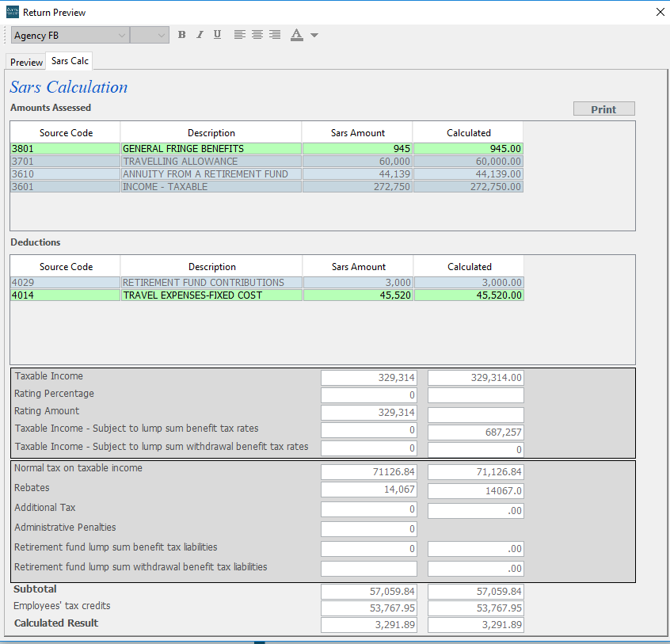
Task: Select the 3701 Travelling Allowance row
Action: 211,161
